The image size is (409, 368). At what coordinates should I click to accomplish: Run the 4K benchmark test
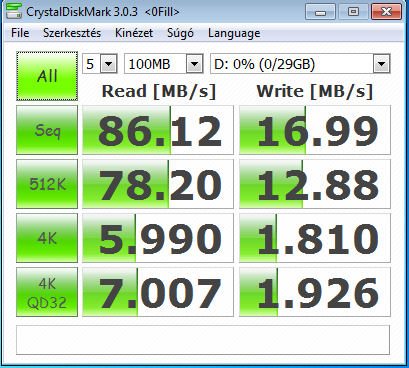coord(47,238)
